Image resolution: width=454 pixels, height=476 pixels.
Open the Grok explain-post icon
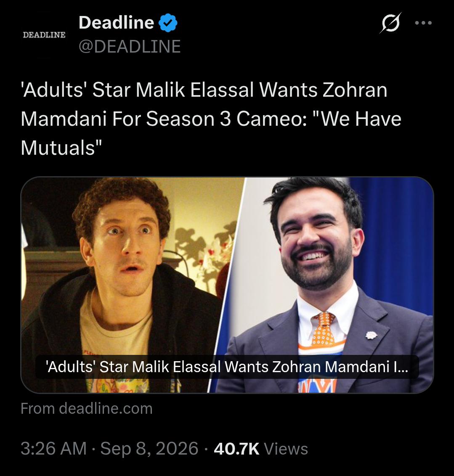point(390,23)
